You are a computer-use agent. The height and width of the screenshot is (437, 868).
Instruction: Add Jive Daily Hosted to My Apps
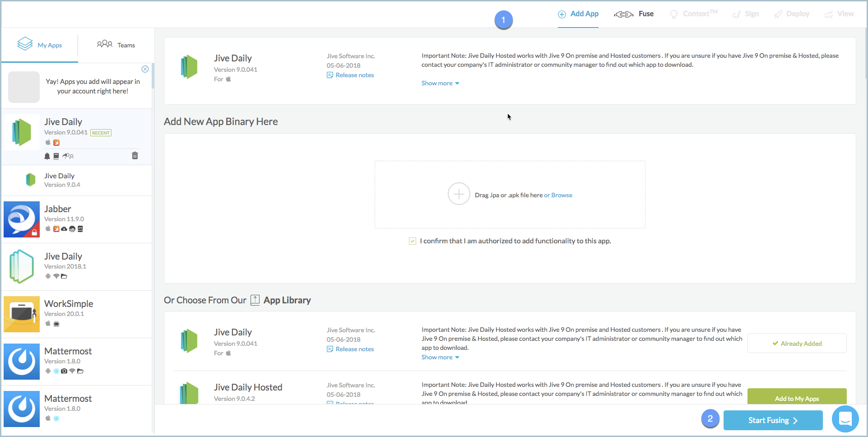coord(797,396)
